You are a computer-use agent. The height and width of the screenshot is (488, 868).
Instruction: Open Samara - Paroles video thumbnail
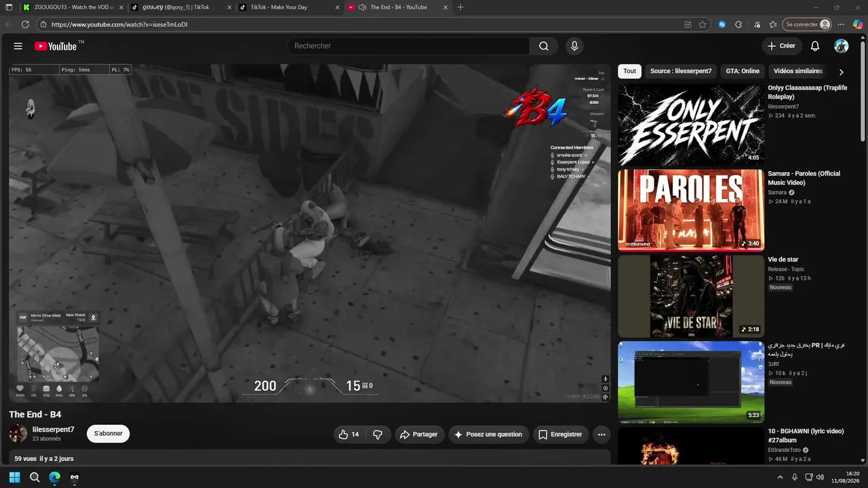(x=691, y=210)
